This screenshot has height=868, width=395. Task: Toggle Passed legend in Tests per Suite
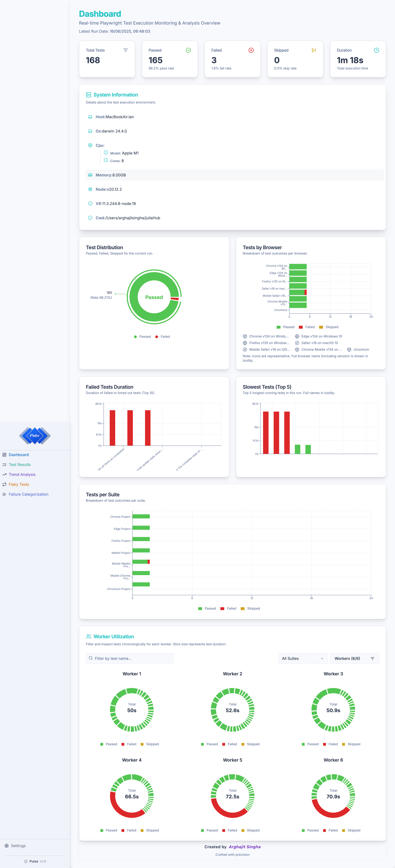pos(207,608)
